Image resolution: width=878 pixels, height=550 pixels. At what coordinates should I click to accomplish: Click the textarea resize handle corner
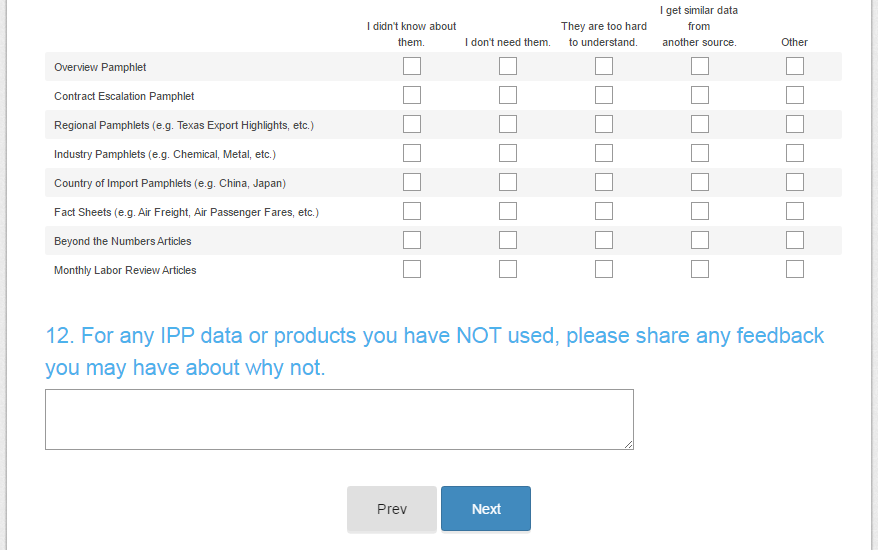pyautogui.click(x=629, y=445)
